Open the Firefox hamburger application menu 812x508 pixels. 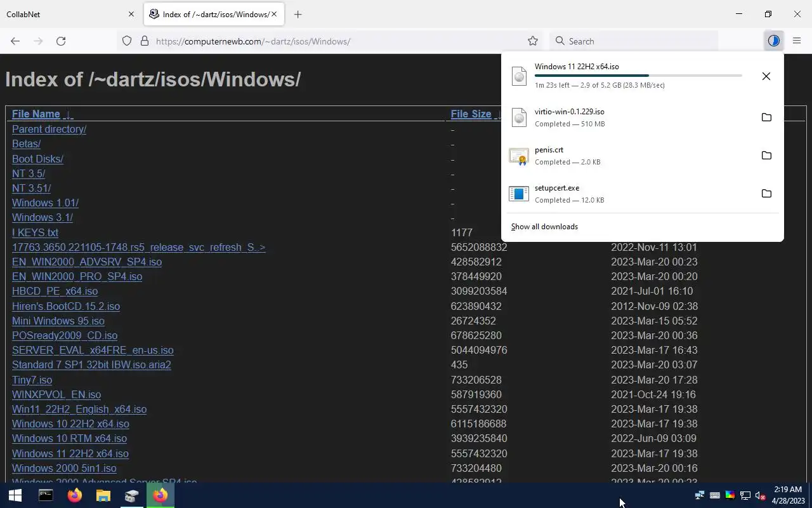click(797, 41)
